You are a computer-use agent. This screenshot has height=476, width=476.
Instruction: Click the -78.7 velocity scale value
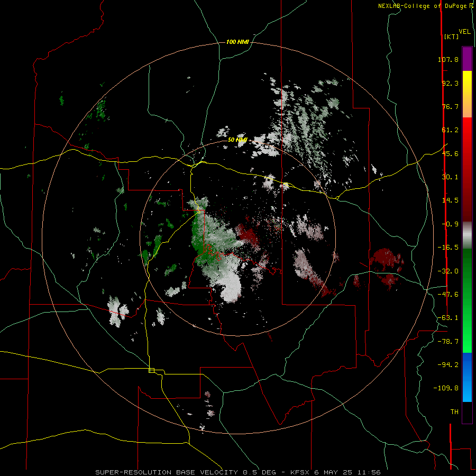tap(448, 342)
